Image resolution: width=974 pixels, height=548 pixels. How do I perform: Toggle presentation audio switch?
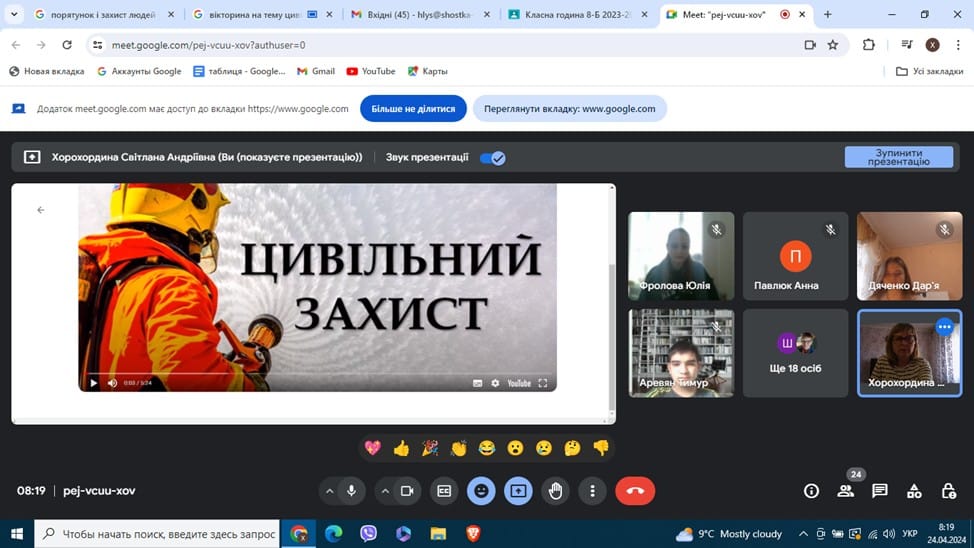tap(493, 158)
